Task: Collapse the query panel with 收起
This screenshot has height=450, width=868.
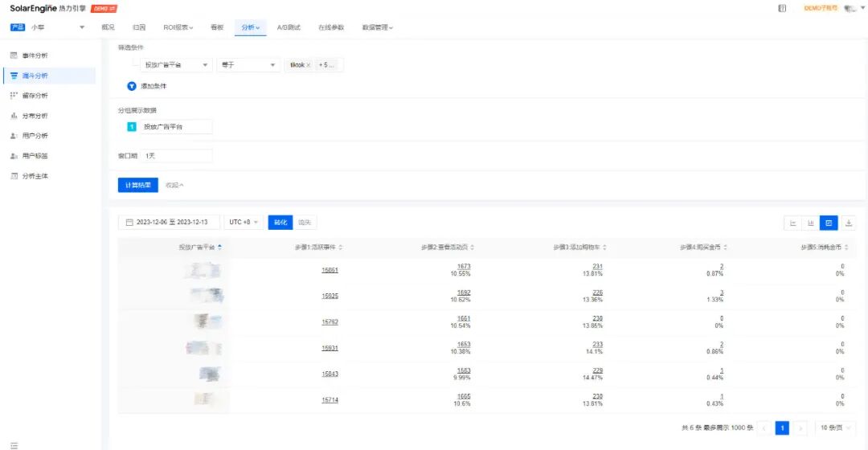Action: pos(174,186)
